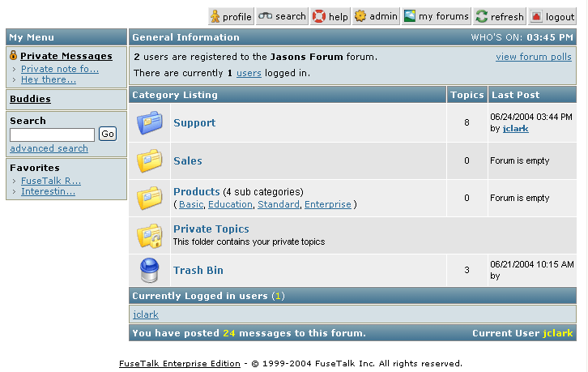The height and width of the screenshot is (372, 588).
Task: Open the Buddies link
Action: pyautogui.click(x=31, y=99)
